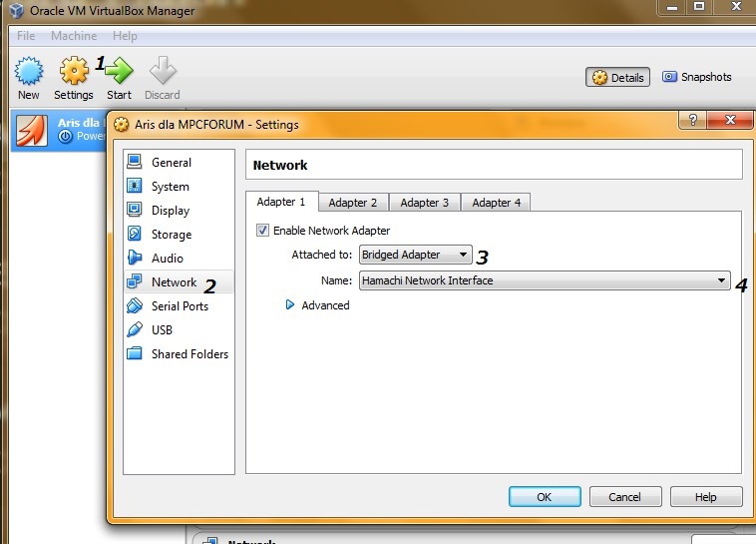This screenshot has height=544, width=756.
Task: Click the question mark help button
Action: 692,120
